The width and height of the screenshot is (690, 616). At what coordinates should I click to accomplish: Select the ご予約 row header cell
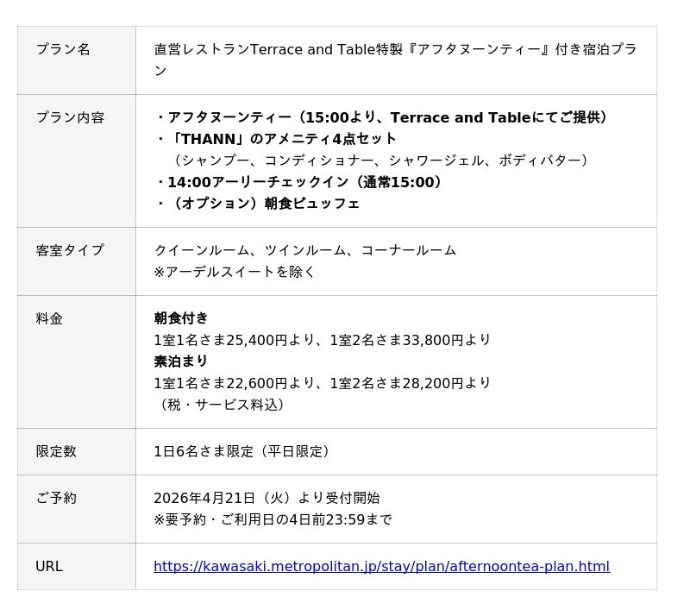[56, 499]
